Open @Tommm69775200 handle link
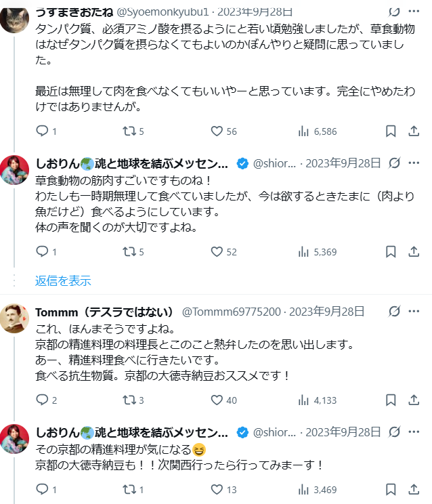This screenshot has height=504, width=432. 232,312
